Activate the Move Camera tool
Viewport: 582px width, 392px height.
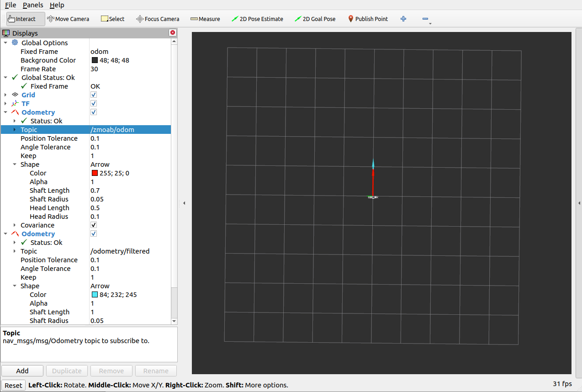point(68,19)
